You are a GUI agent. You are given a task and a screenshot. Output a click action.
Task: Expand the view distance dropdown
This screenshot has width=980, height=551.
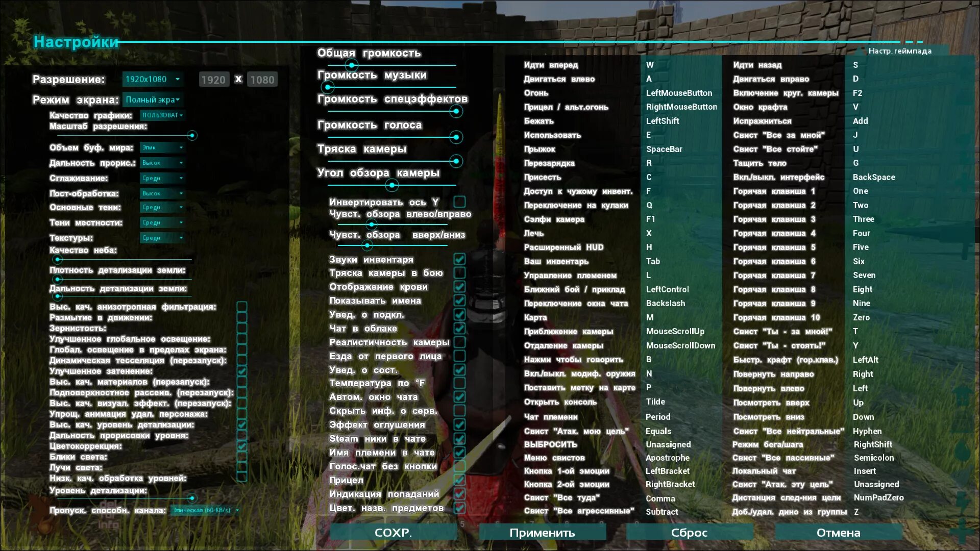point(162,163)
